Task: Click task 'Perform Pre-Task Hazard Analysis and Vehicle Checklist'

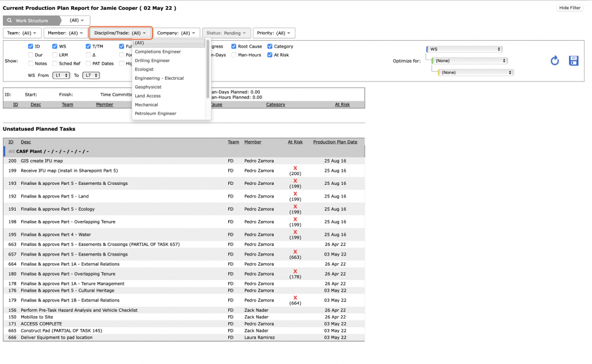Action: point(79,311)
